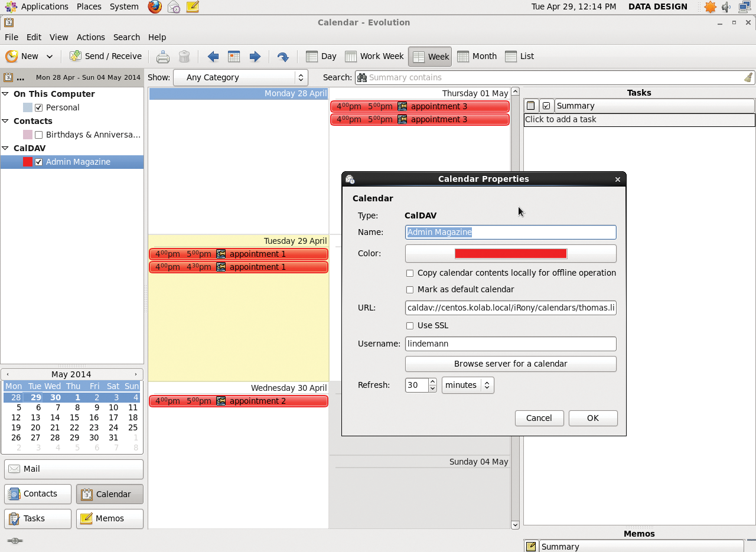Go to the next week using the forward arrow
This screenshot has width=756, height=552.
tap(255, 56)
